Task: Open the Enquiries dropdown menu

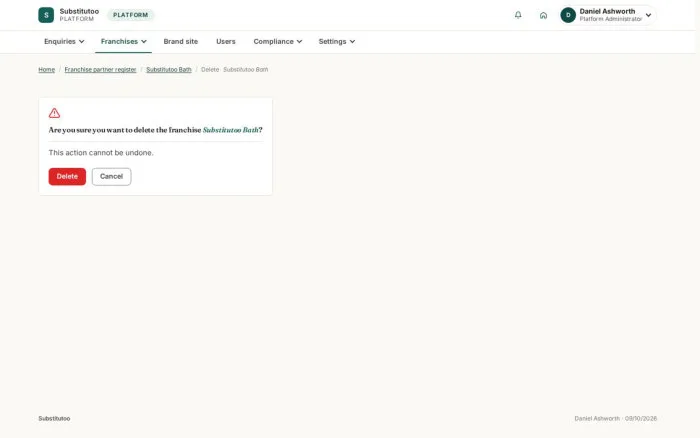Action: [64, 42]
